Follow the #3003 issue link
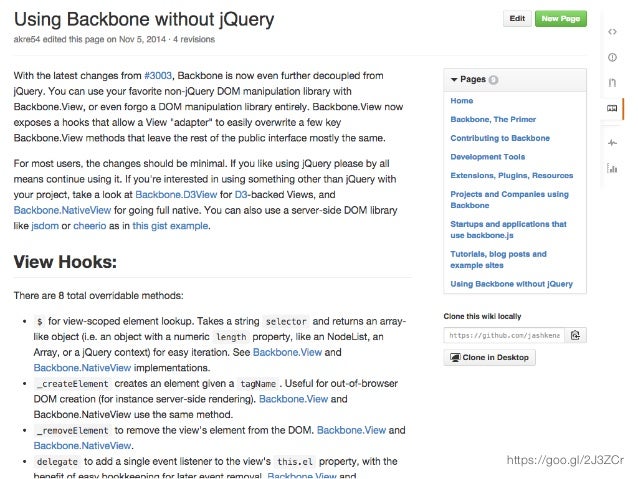Image resolution: width=638 pixels, height=479 pixels. tap(159, 75)
